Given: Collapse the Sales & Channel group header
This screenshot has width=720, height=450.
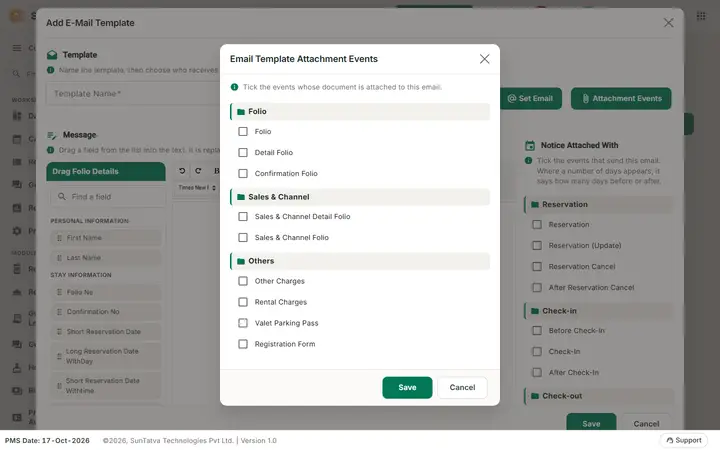Looking at the screenshot, I should [x=360, y=197].
